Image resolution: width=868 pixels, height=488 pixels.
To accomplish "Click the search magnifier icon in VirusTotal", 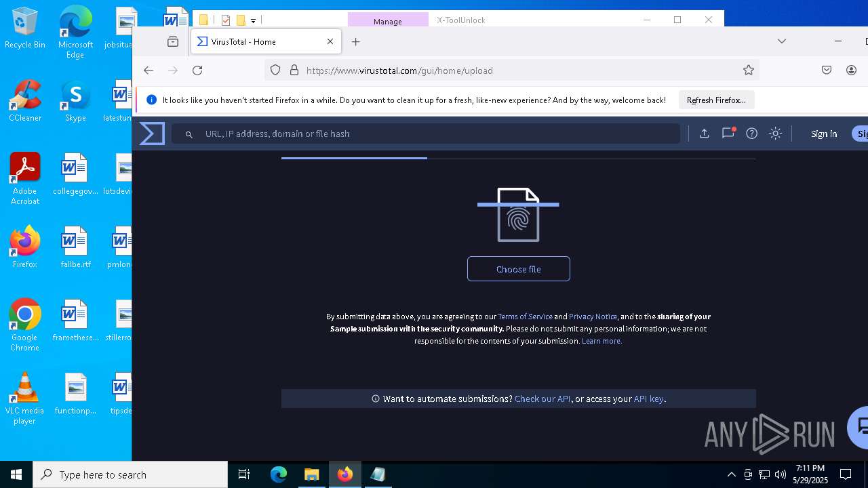I will 189,134.
